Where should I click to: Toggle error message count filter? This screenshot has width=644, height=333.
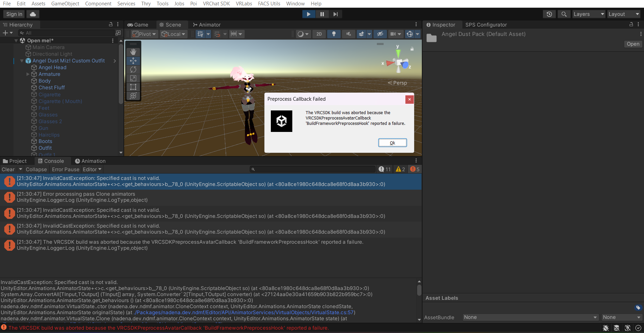(x=415, y=169)
